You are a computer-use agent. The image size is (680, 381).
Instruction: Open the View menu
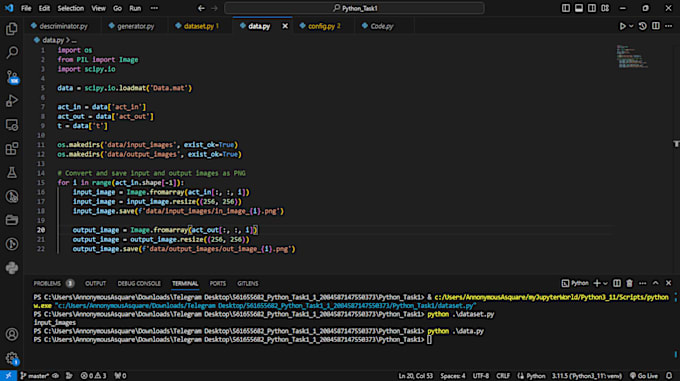(x=98, y=8)
